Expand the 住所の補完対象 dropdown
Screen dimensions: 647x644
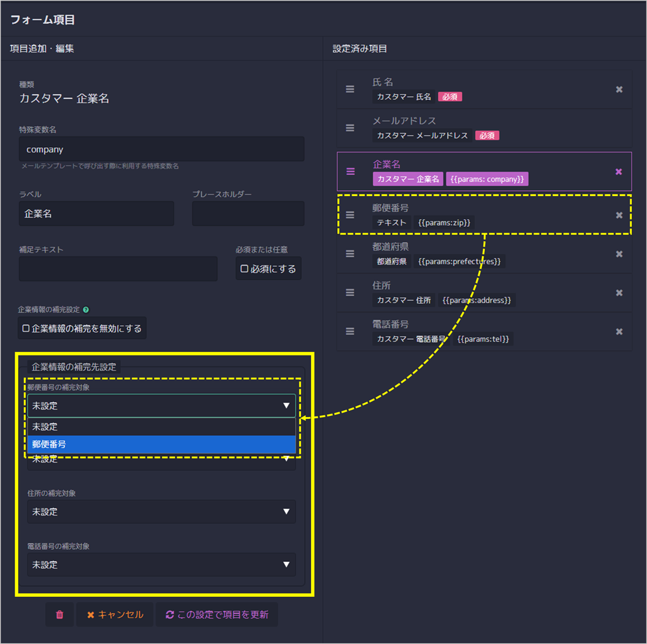162,512
